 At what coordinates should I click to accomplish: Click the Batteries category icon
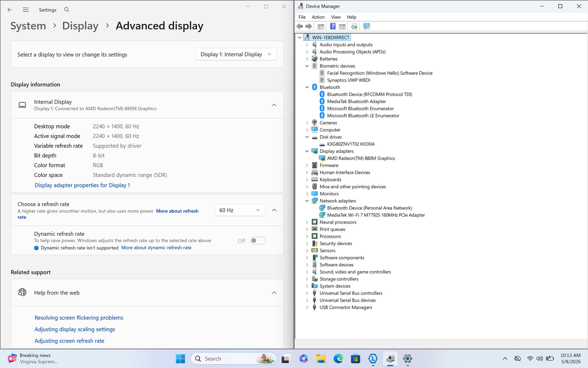click(x=315, y=59)
